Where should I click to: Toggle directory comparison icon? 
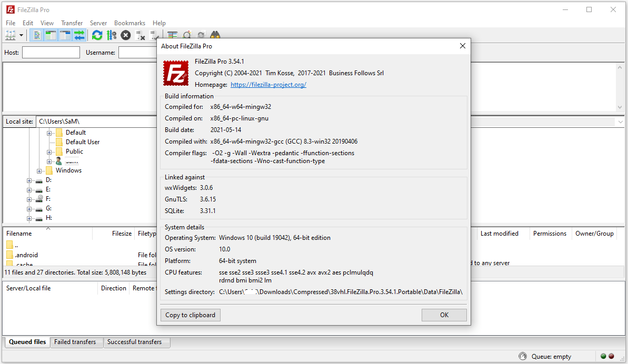point(187,34)
